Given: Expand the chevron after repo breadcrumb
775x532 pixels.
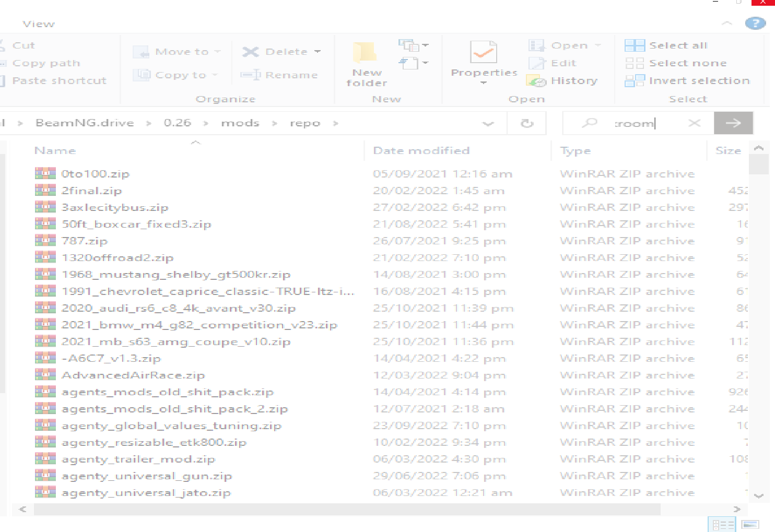Looking at the screenshot, I should click(x=335, y=123).
